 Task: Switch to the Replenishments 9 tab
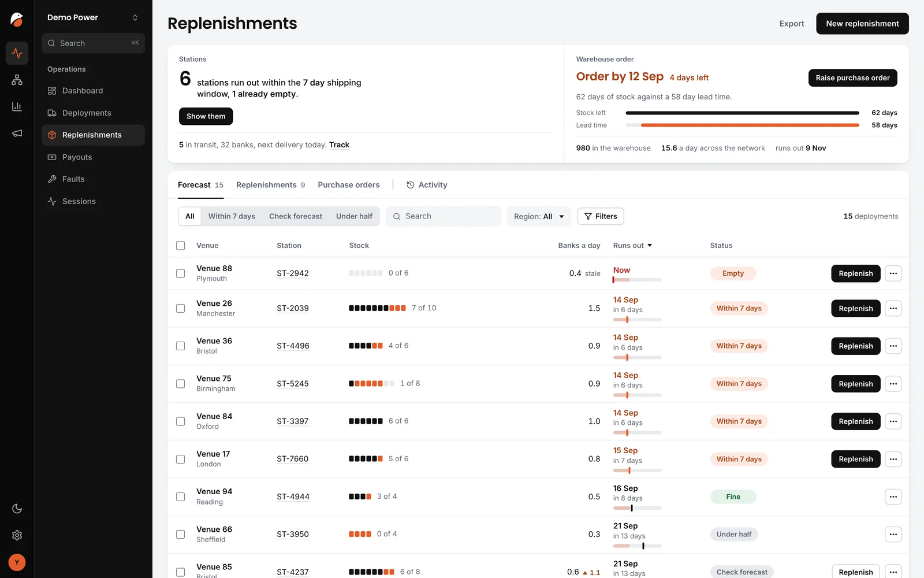pos(270,185)
